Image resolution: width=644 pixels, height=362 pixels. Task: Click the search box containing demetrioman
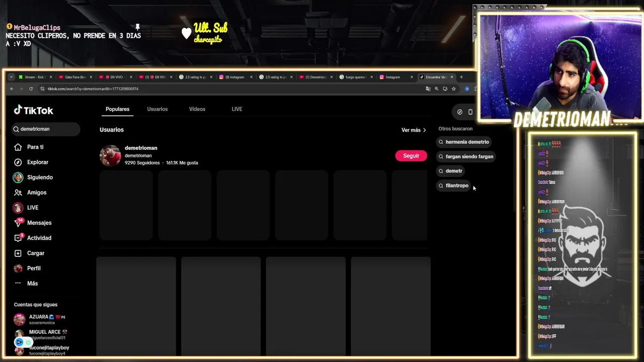tap(46, 129)
